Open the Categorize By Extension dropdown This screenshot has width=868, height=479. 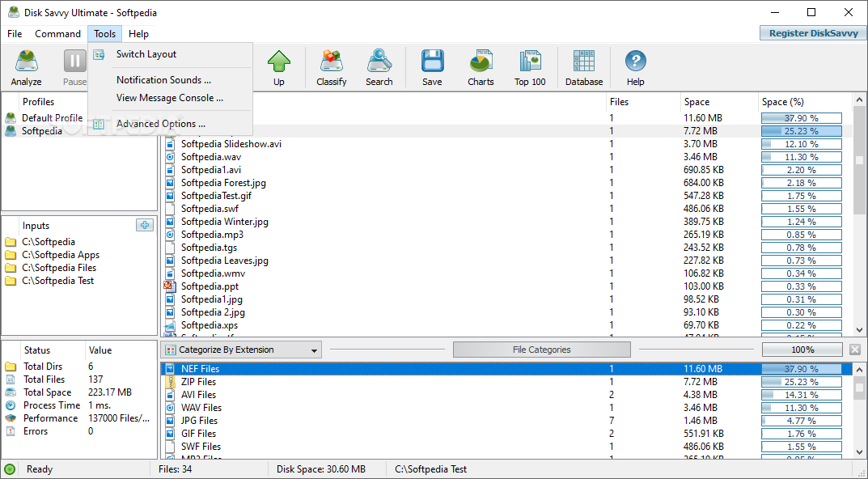tap(243, 350)
